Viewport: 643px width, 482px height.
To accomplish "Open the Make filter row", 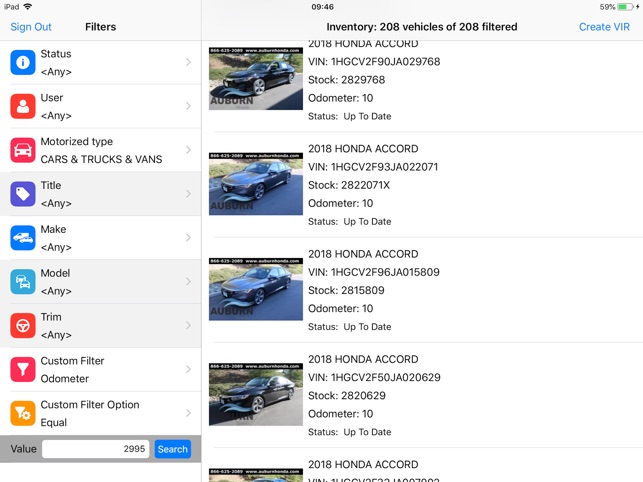I will (100, 238).
